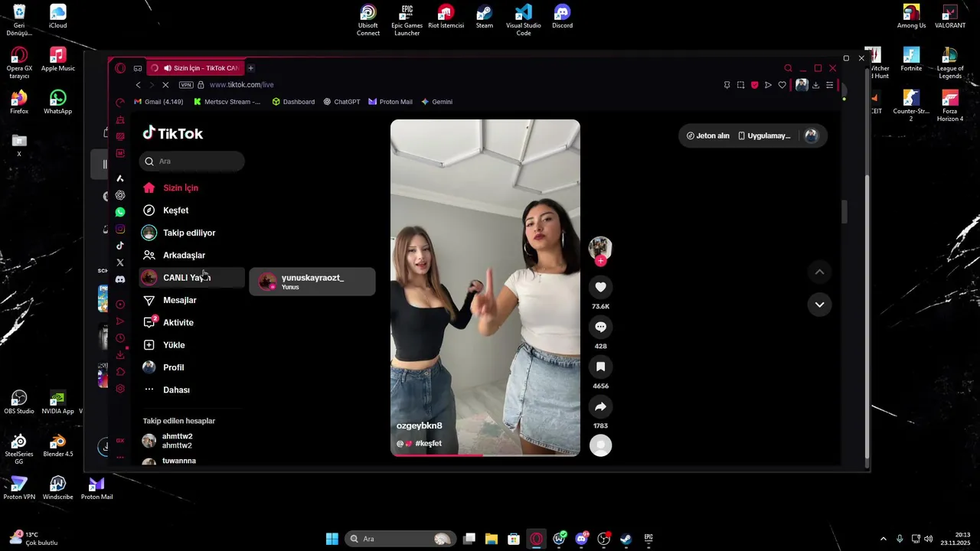Viewport: 980px width, 551px height.
Task: Seek the video using the red progress bar
Action: click(x=485, y=455)
